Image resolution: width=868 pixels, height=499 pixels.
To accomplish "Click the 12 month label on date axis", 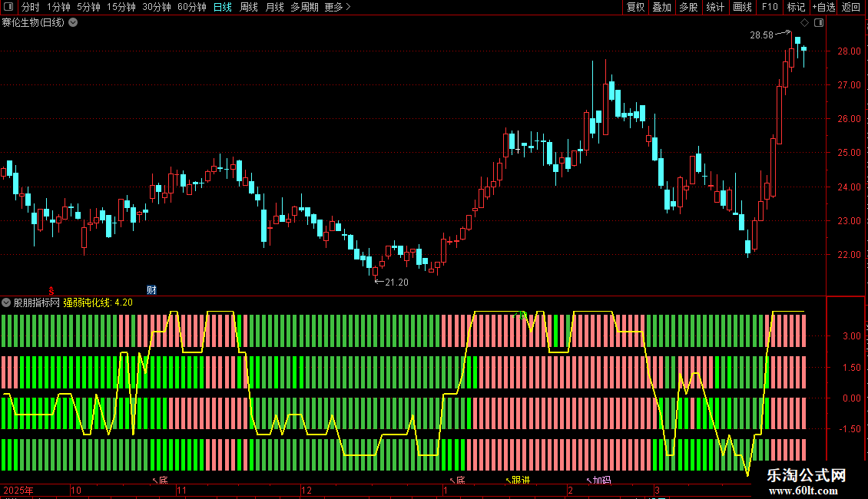I will (306, 490).
